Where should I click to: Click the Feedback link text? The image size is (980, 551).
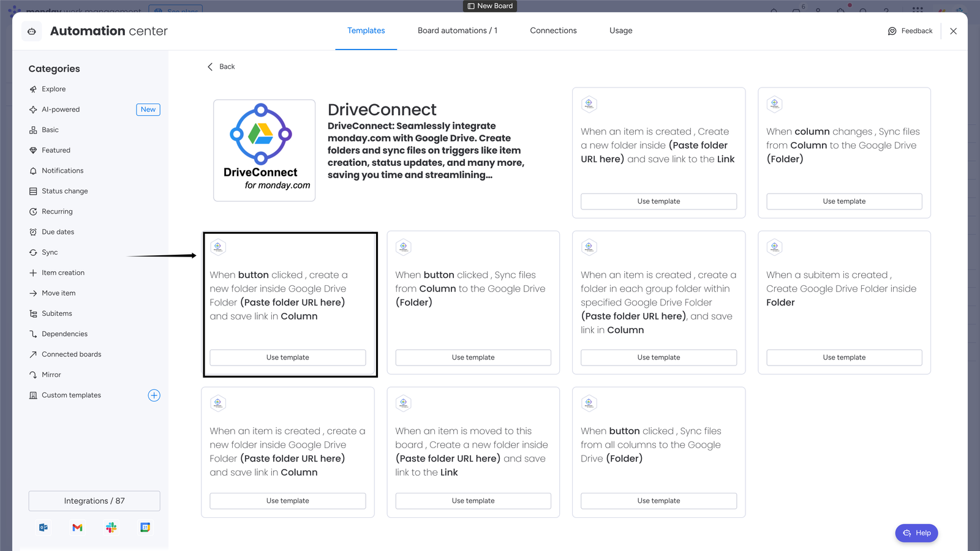click(x=917, y=31)
